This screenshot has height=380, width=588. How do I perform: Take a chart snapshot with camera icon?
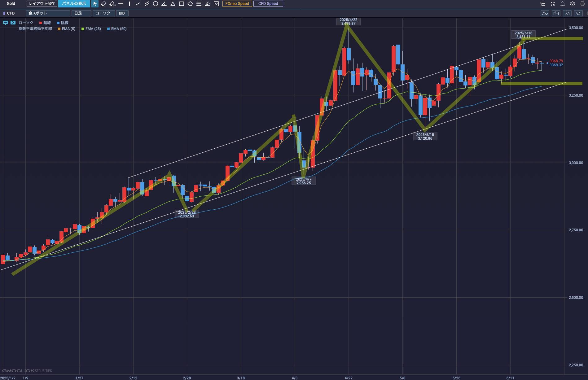(x=567, y=13)
